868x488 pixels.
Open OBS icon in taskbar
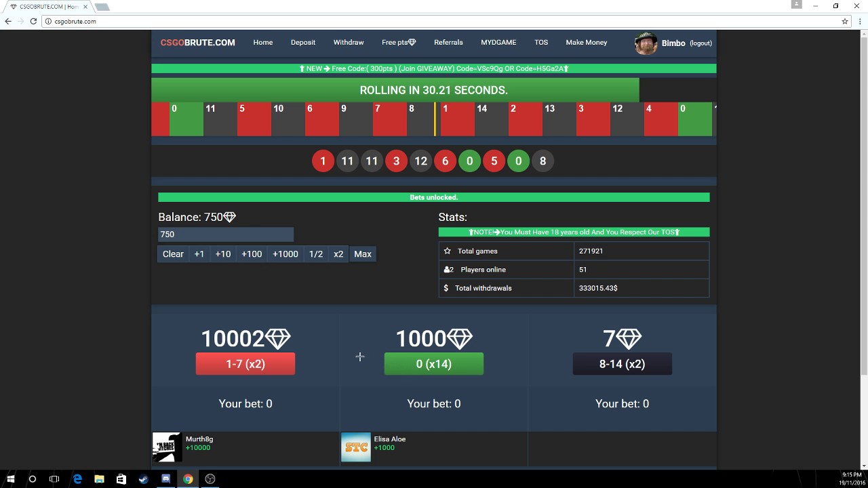coord(210,479)
